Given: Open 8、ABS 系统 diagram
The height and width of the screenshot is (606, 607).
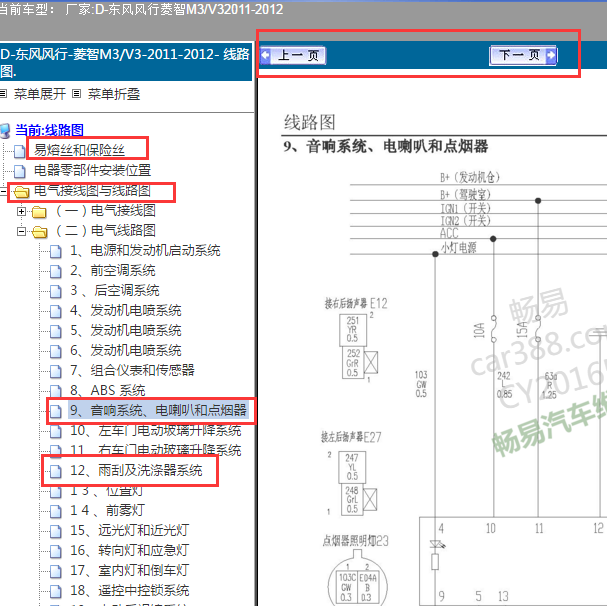Looking at the screenshot, I should (108, 390).
